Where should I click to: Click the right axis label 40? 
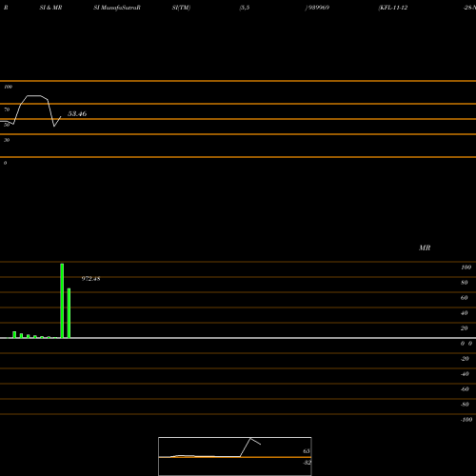pyautogui.click(x=465, y=313)
